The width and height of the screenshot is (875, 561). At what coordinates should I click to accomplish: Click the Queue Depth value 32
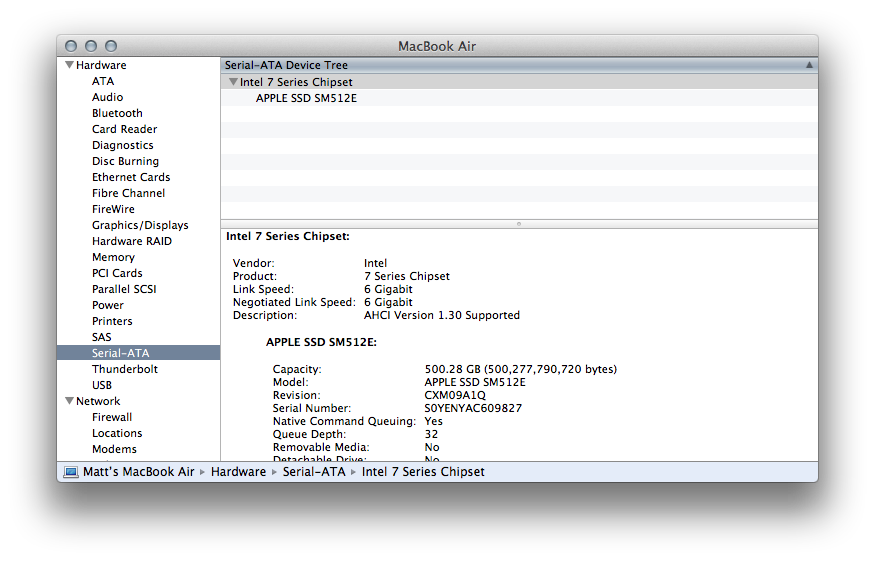pyautogui.click(x=431, y=434)
